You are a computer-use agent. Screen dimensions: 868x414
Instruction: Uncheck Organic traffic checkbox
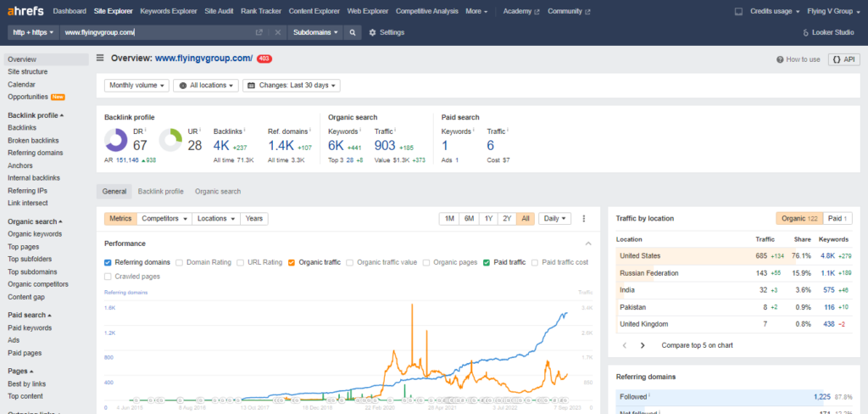[292, 263]
